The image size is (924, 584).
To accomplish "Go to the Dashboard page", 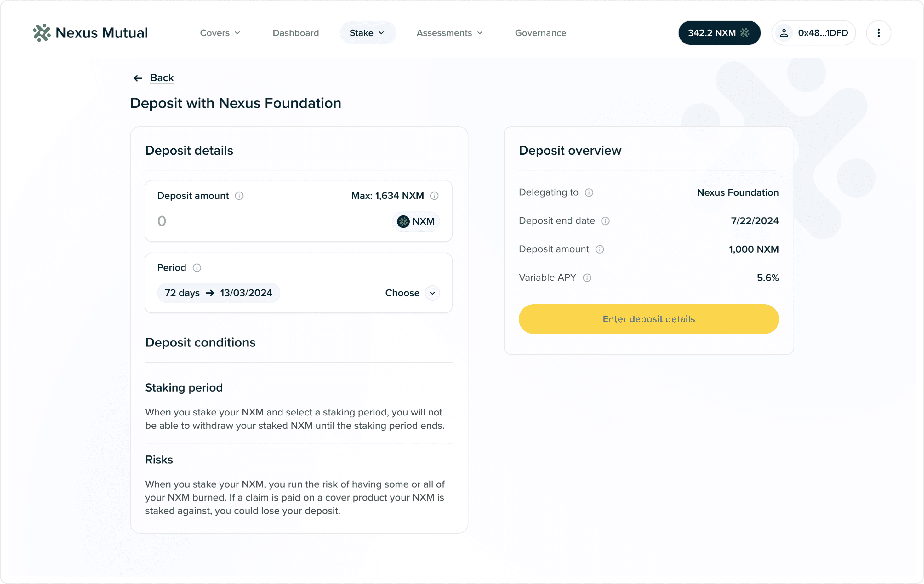I will click(x=295, y=33).
